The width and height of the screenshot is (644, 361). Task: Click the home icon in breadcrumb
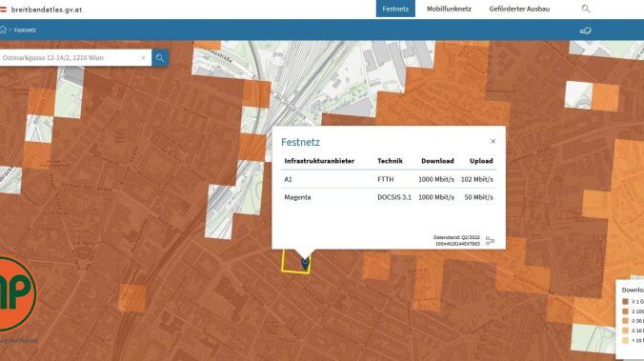coord(3,30)
